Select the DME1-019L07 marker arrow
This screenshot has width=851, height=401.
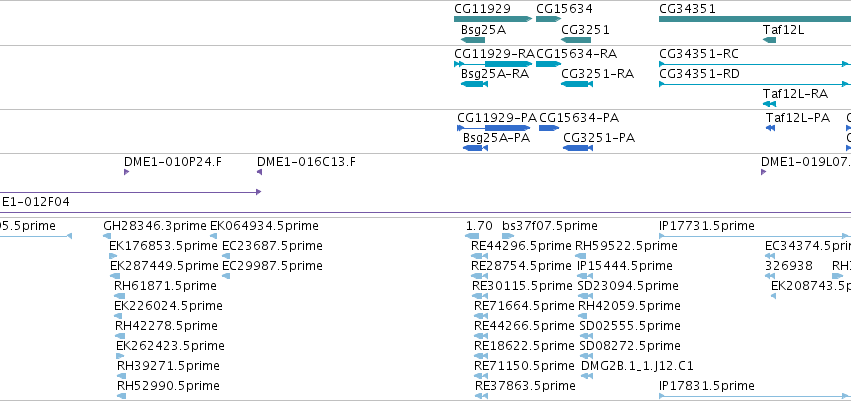click(x=764, y=172)
